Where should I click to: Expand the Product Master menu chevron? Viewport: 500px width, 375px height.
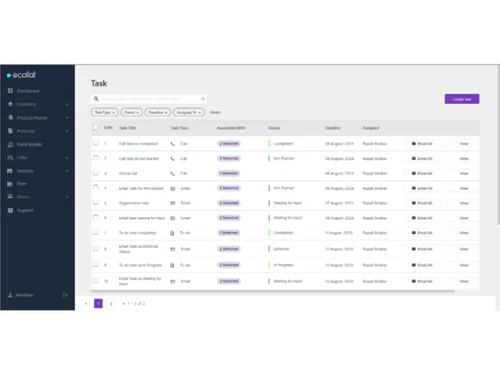67,118
